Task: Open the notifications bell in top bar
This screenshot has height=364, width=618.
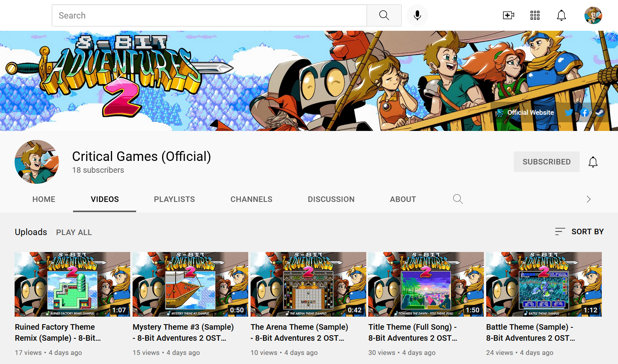Action: pos(561,15)
